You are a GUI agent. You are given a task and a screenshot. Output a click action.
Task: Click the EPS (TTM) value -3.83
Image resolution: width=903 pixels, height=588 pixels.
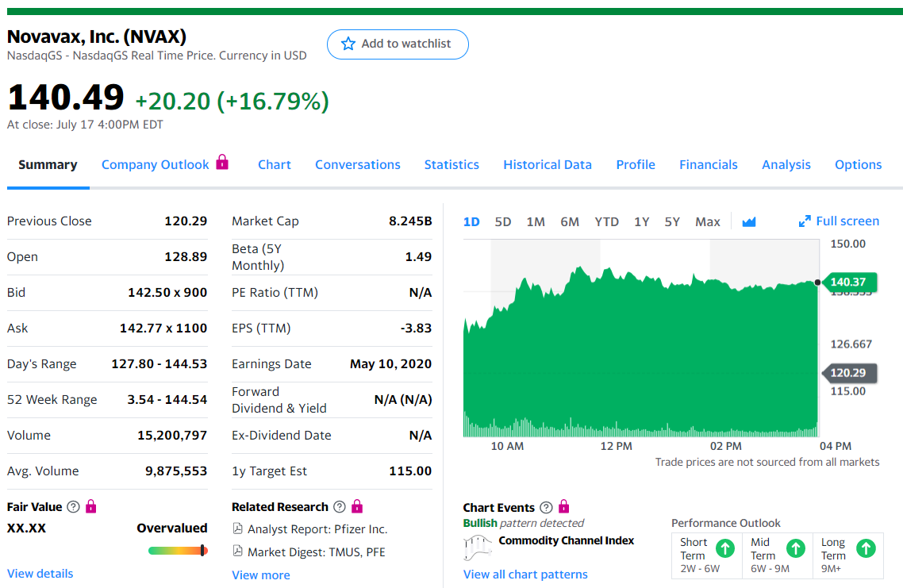click(416, 329)
